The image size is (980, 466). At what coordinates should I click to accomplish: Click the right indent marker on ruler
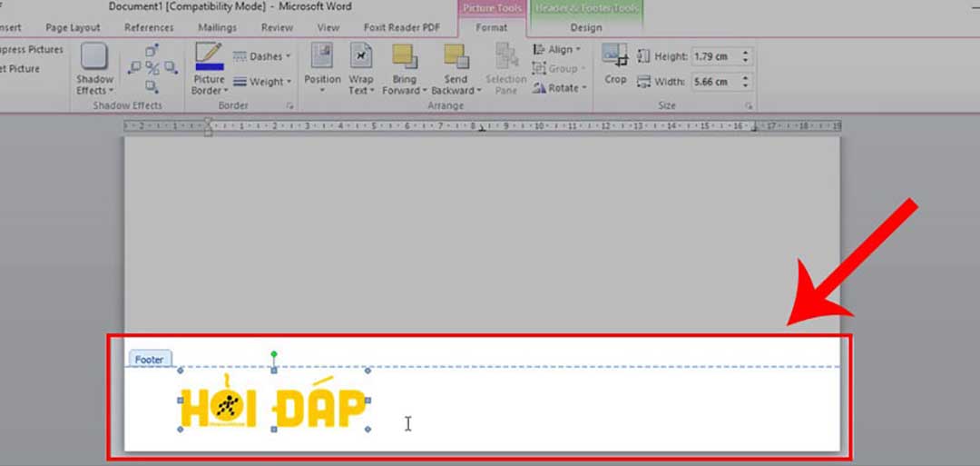tap(754, 127)
